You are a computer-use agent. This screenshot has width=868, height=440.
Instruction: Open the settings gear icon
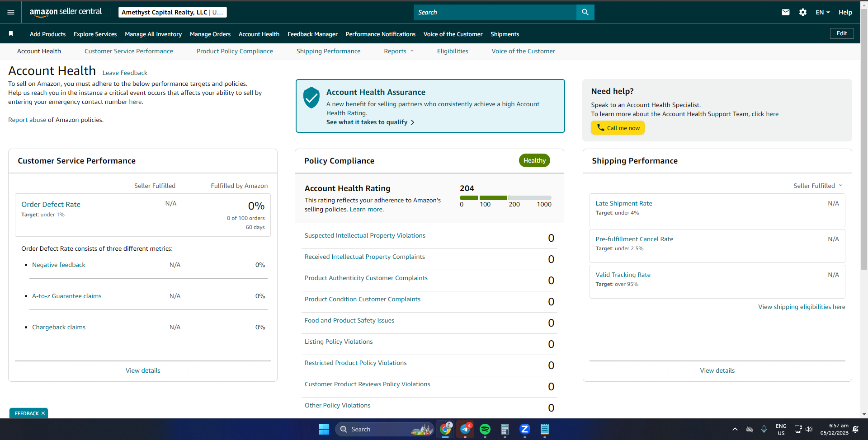click(803, 12)
